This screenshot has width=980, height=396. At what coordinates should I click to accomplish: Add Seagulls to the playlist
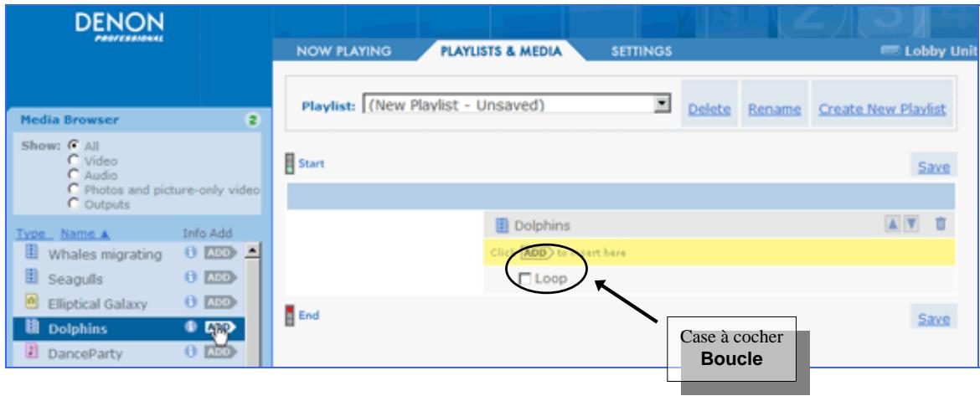pyautogui.click(x=220, y=278)
